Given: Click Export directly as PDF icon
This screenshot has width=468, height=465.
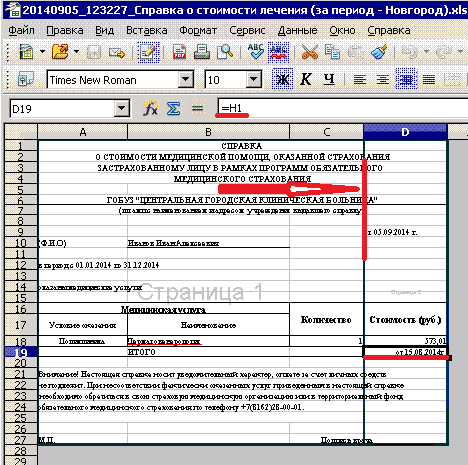Looking at the screenshot, I should (x=179, y=52).
